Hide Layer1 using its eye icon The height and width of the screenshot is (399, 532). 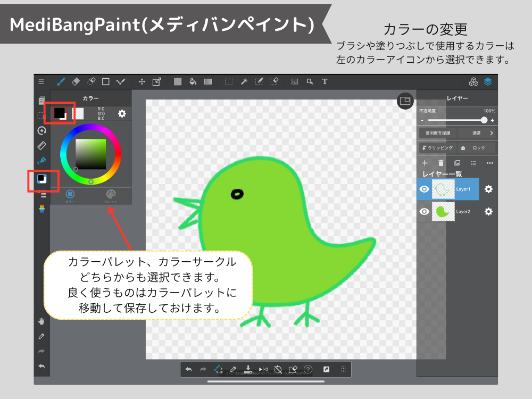pyautogui.click(x=424, y=189)
